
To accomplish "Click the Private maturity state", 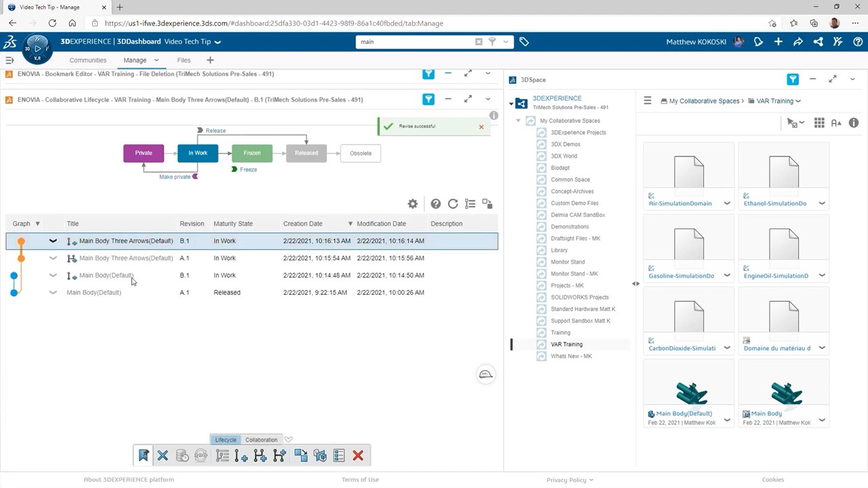I will [144, 153].
